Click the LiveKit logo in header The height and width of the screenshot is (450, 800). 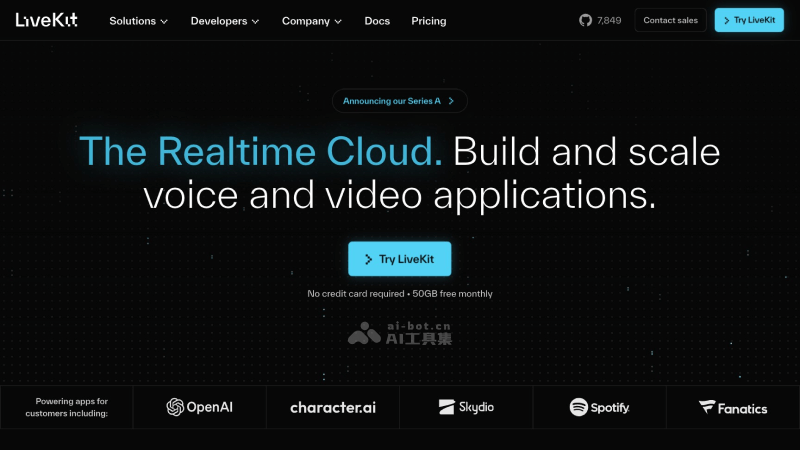pyautogui.click(x=46, y=20)
